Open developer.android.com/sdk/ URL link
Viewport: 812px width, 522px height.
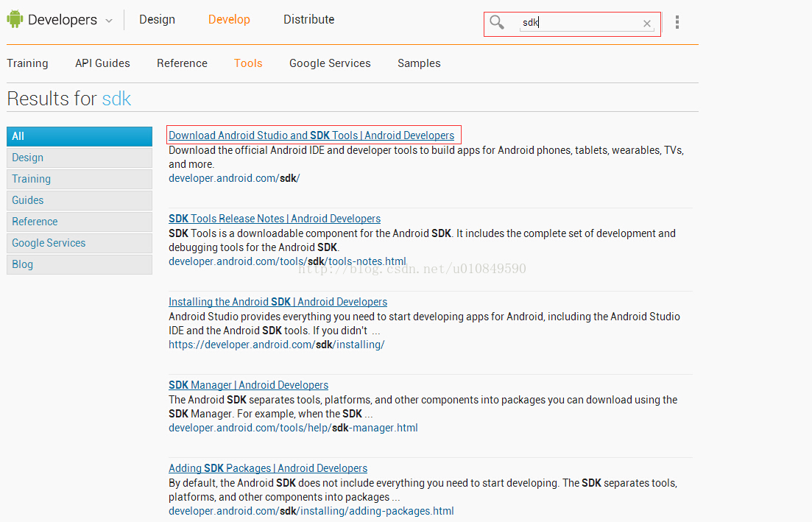coord(234,178)
